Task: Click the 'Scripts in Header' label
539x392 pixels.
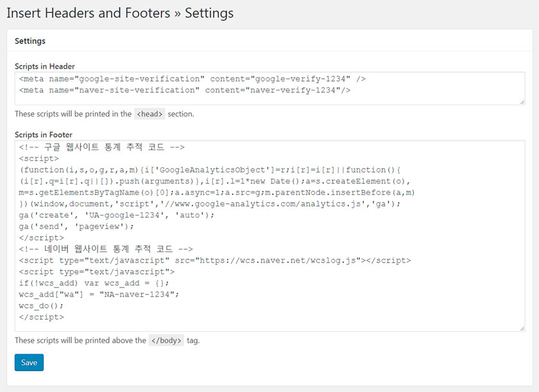Action: pos(45,66)
